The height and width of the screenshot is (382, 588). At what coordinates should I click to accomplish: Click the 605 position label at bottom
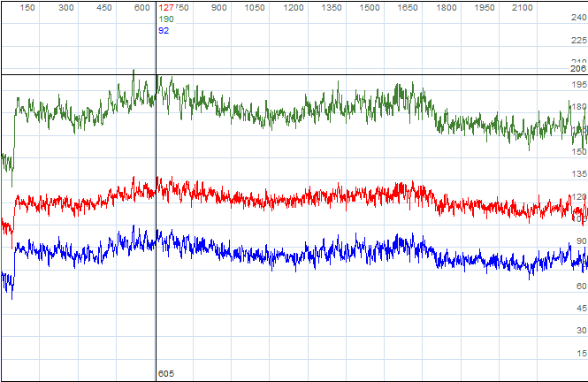pos(166,374)
